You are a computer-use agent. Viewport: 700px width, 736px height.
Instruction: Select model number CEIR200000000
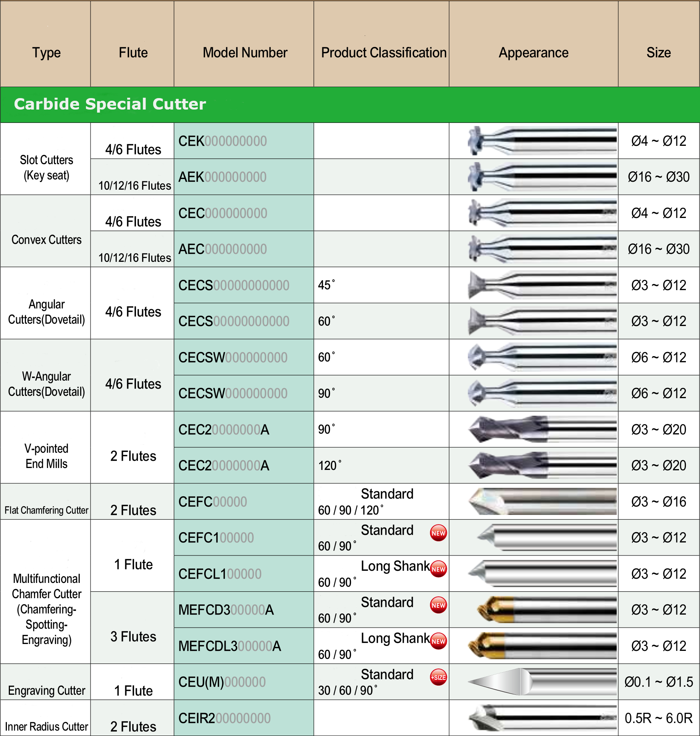(x=225, y=718)
